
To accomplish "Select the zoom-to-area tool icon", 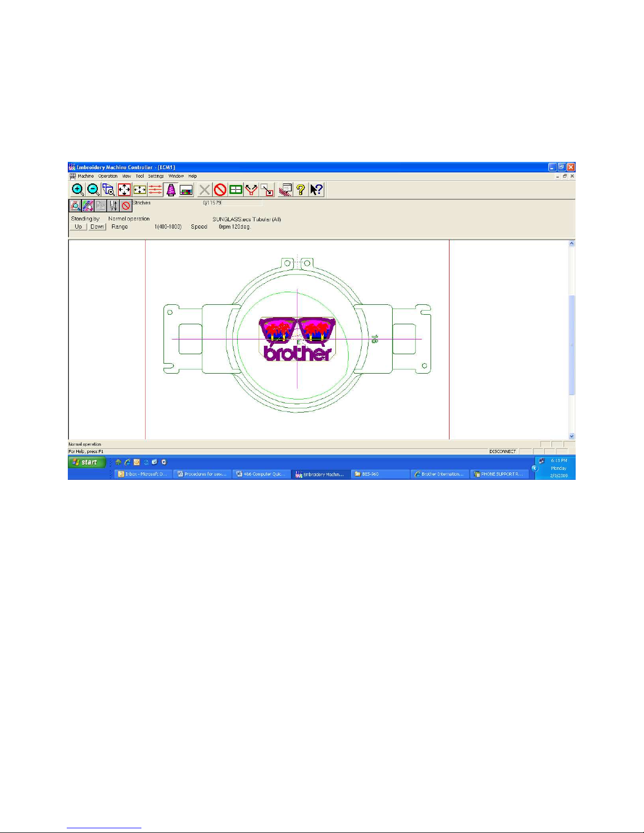I will tap(108, 190).
